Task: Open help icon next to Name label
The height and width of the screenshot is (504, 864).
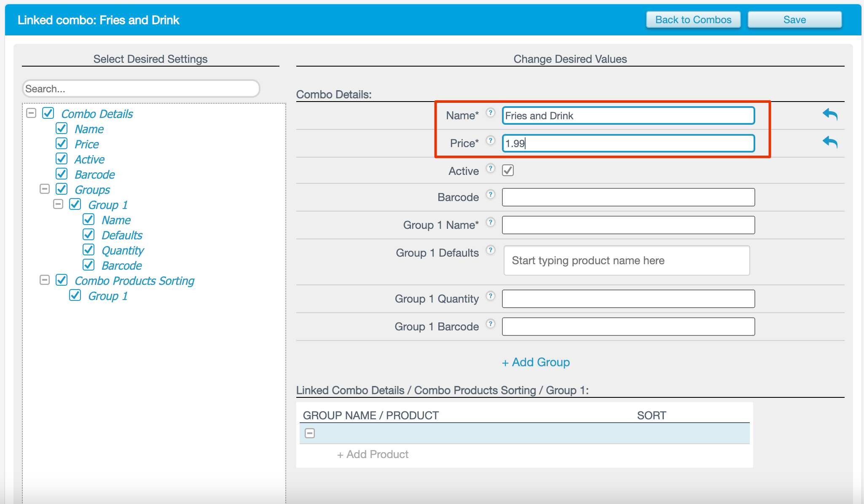Action: point(490,113)
